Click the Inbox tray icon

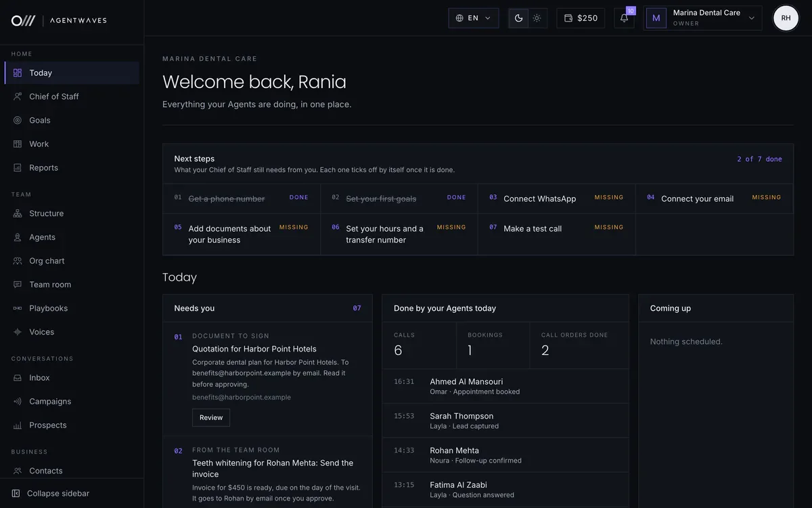click(18, 378)
